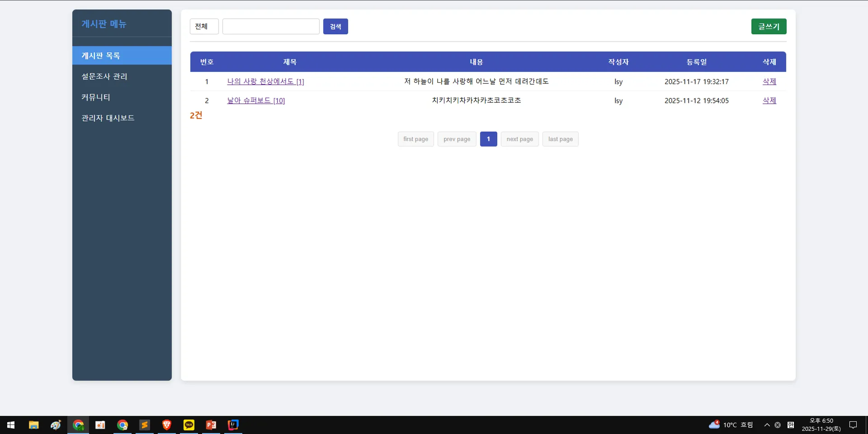
Task: Open Sublime Text from the taskbar
Action: pos(145,425)
